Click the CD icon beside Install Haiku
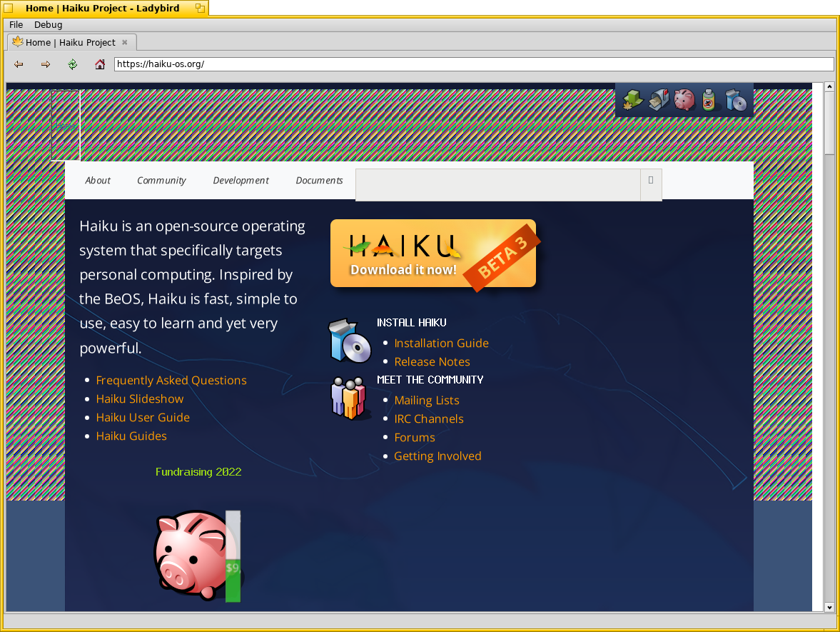The width and height of the screenshot is (840, 632). tap(349, 340)
